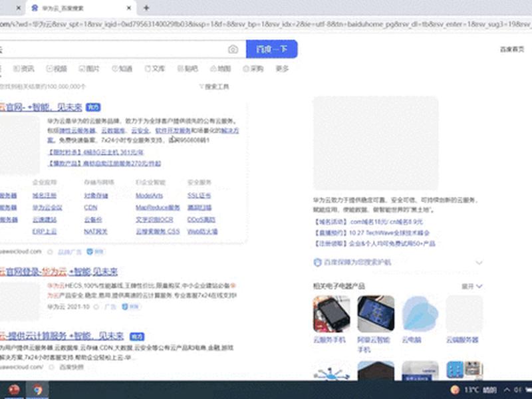
Task: Open the SSL证书 link
Action: (199, 196)
